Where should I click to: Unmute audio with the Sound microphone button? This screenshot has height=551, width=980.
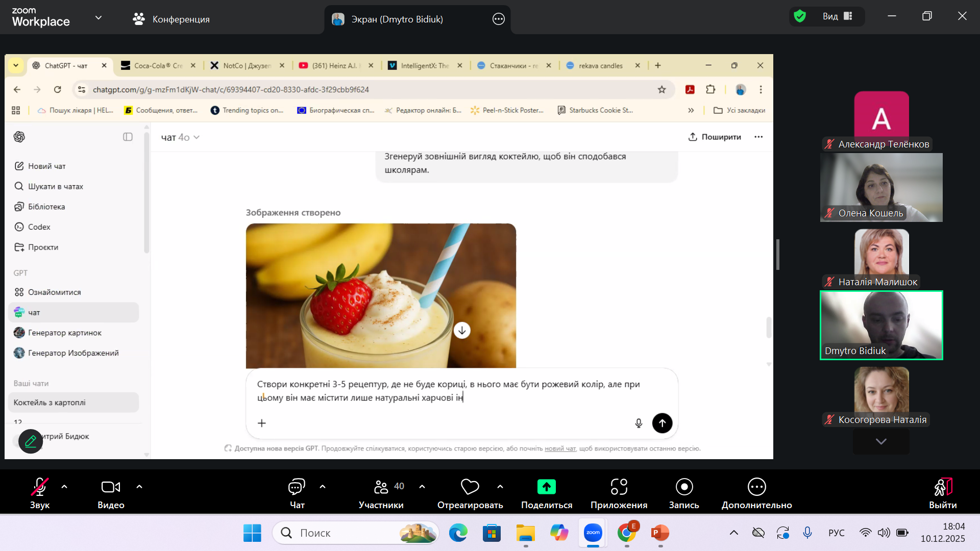(40, 487)
